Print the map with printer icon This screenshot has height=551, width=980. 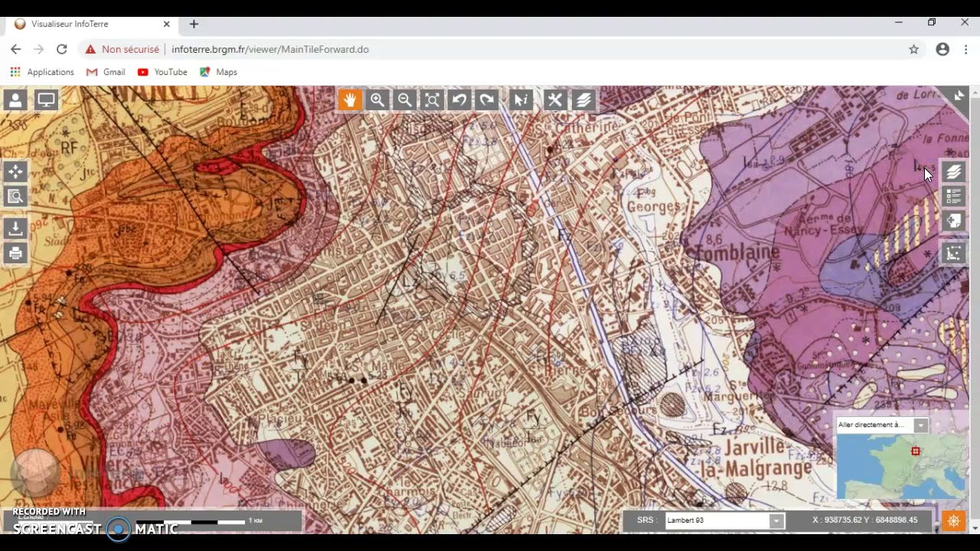[15, 253]
